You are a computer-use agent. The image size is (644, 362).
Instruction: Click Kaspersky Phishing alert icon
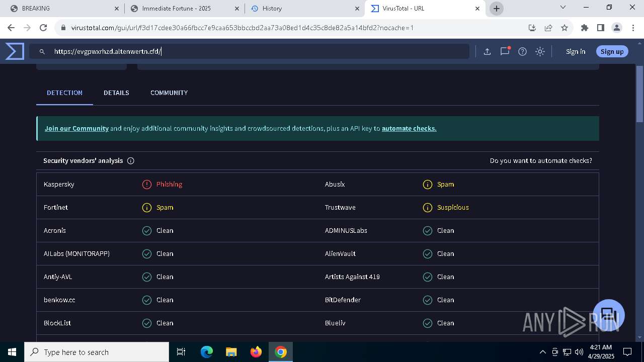coord(147,185)
